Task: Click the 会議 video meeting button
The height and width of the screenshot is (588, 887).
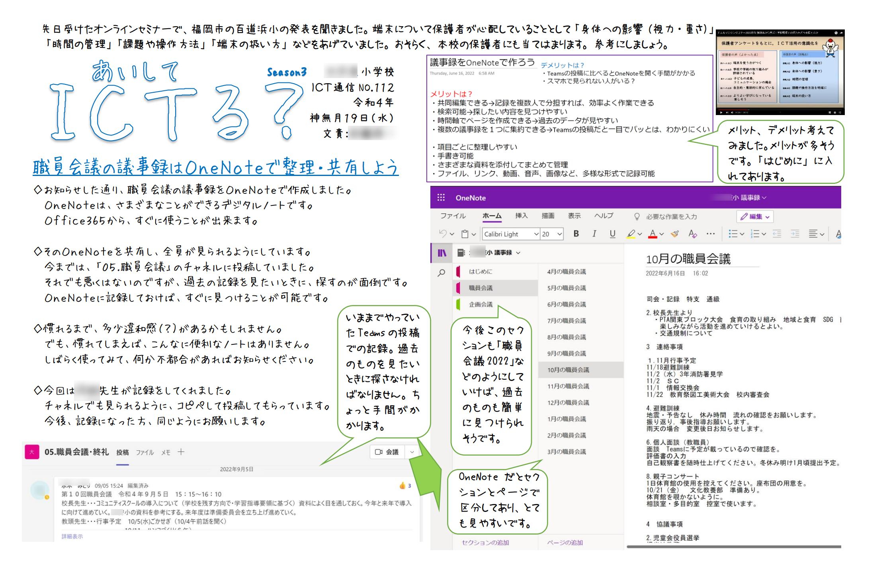Action: (x=387, y=452)
